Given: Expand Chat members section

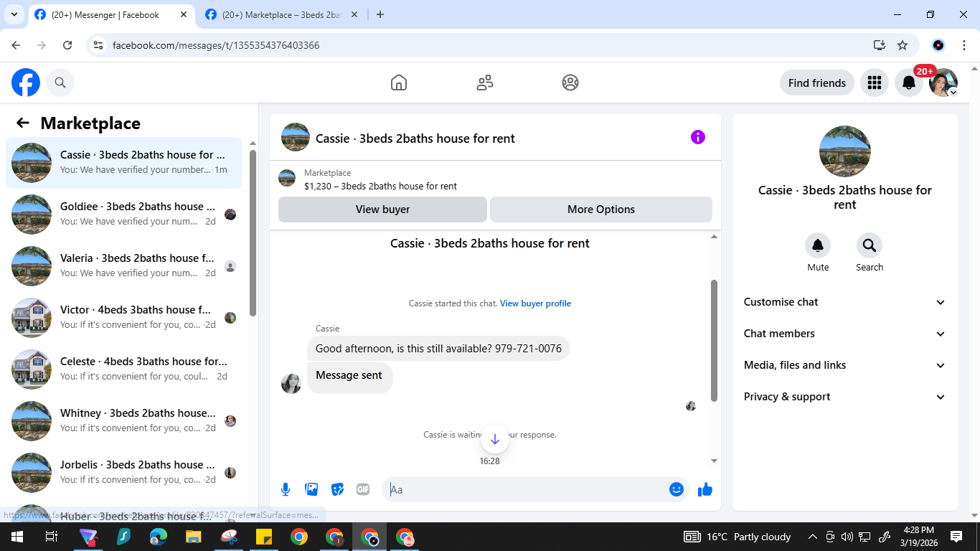Looking at the screenshot, I should point(845,334).
